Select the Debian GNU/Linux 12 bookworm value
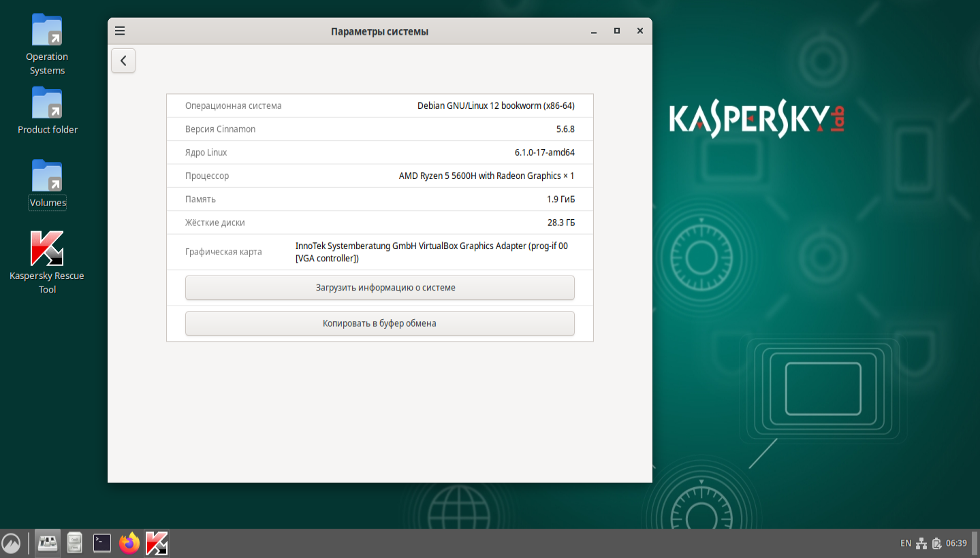Screen dimensions: 980x558 [496, 106]
